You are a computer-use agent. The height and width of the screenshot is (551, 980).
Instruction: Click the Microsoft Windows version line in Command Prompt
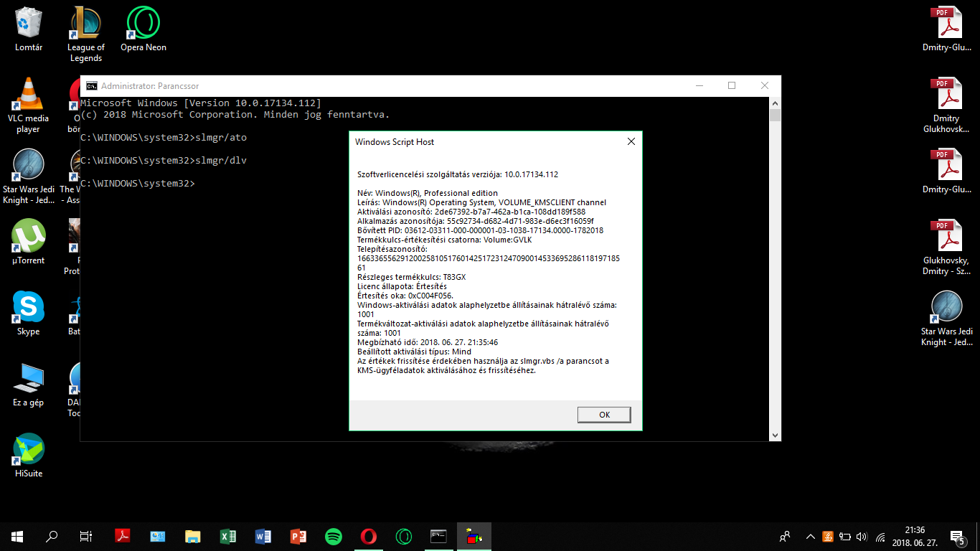(201, 103)
